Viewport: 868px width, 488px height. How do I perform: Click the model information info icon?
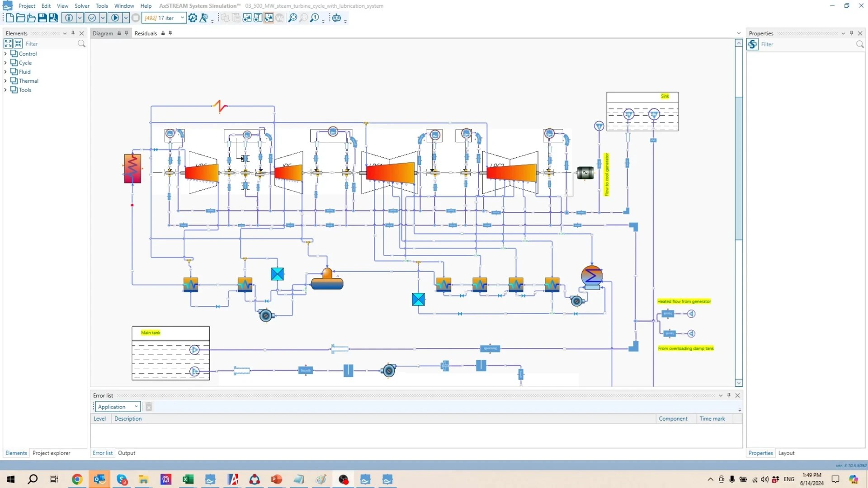coord(68,18)
